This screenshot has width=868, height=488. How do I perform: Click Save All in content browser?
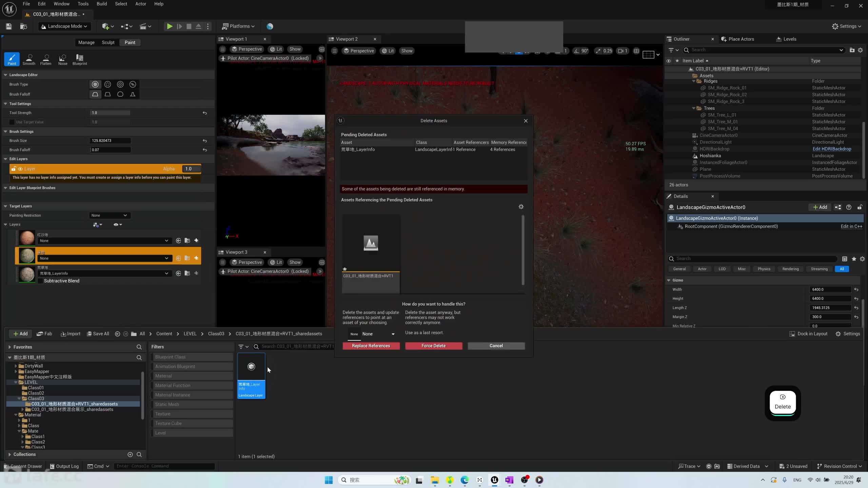[x=98, y=334]
